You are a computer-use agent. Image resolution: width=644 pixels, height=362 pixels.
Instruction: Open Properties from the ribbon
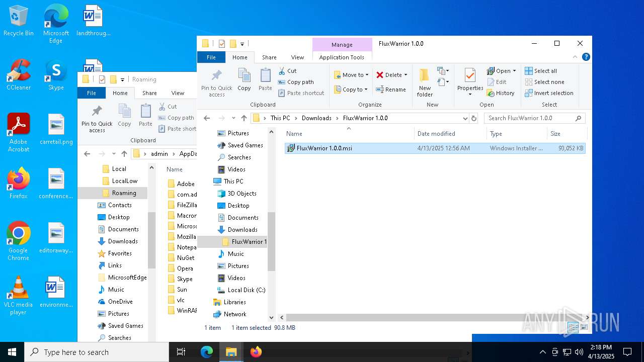tap(470, 82)
